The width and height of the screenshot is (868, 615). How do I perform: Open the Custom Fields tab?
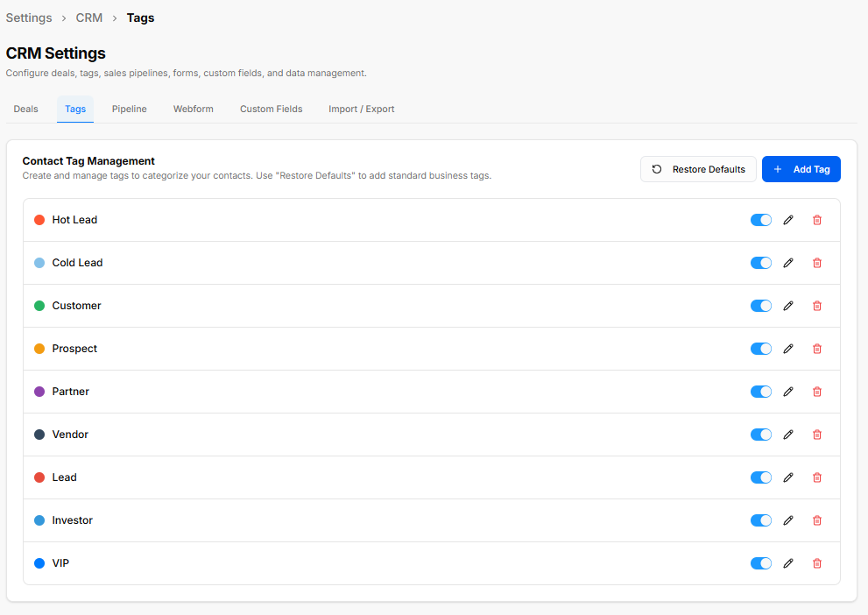tap(272, 109)
